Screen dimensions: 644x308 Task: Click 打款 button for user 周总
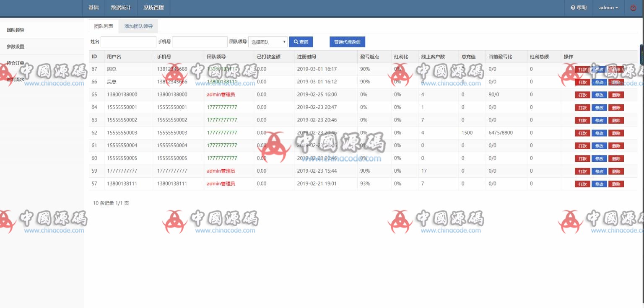click(582, 69)
